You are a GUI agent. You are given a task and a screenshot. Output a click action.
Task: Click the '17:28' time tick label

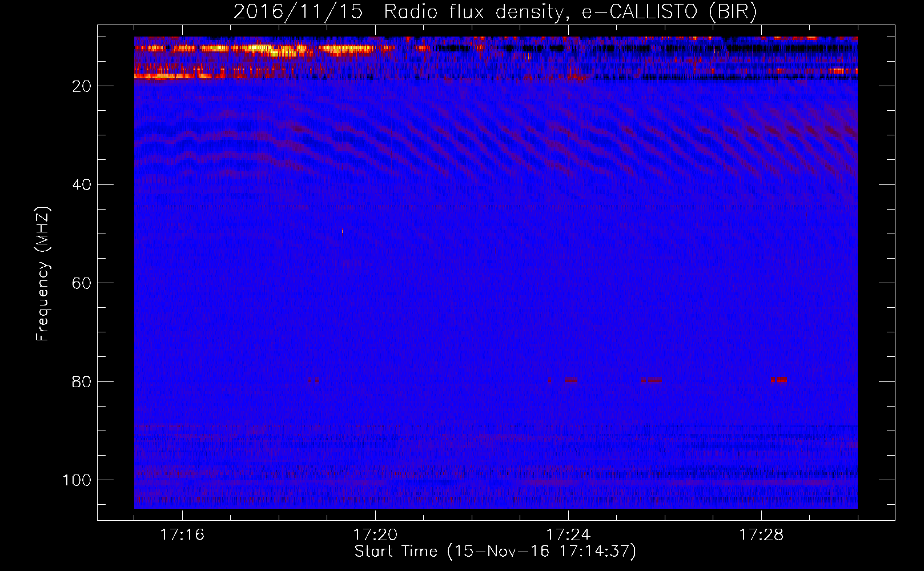point(761,534)
